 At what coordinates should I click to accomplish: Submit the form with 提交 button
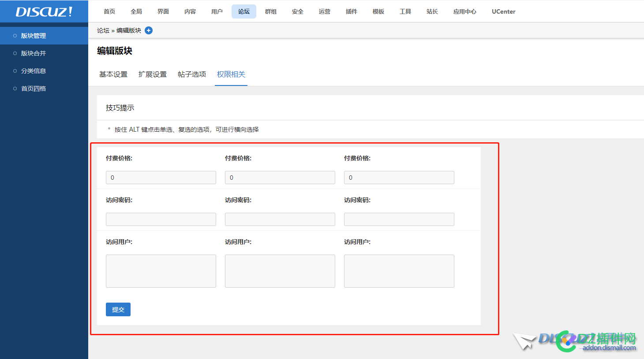click(118, 310)
